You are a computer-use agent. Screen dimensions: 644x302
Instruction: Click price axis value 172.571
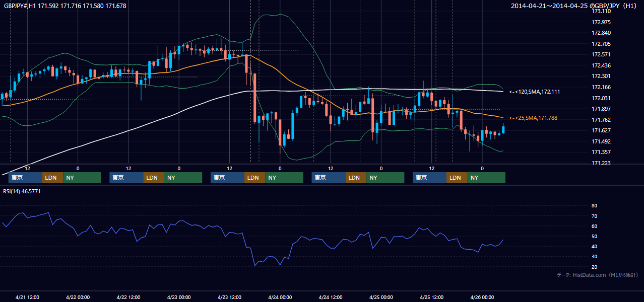pos(601,54)
